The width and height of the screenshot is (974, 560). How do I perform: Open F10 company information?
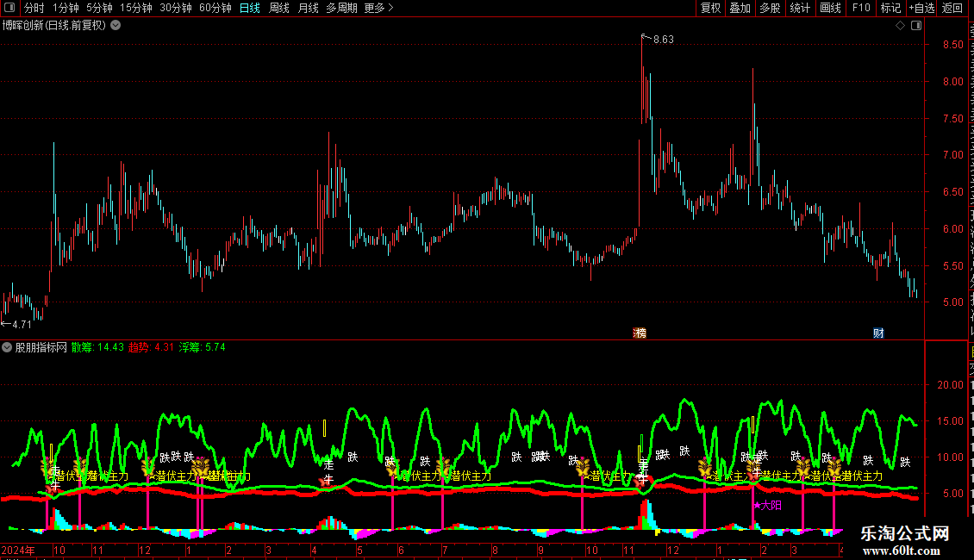click(x=861, y=8)
